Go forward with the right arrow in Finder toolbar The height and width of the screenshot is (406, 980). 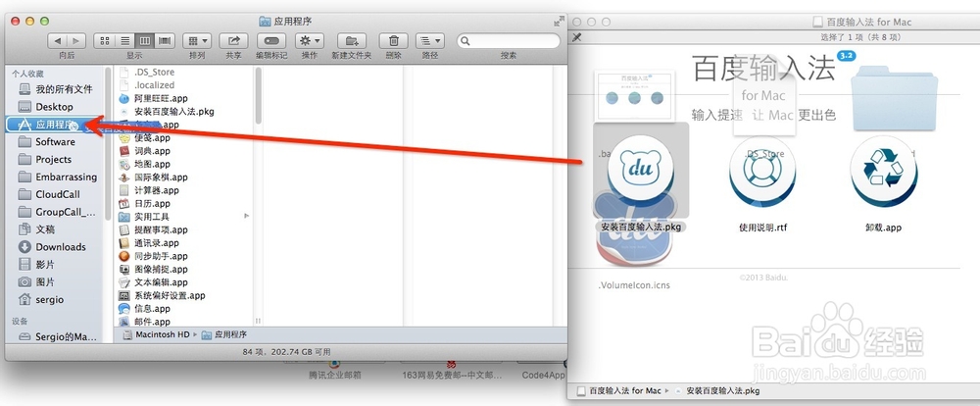click(75, 41)
